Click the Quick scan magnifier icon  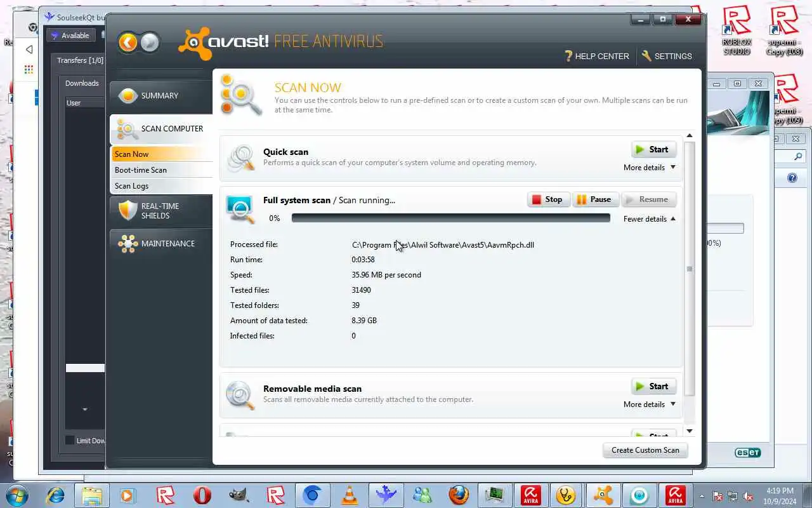coord(241,157)
